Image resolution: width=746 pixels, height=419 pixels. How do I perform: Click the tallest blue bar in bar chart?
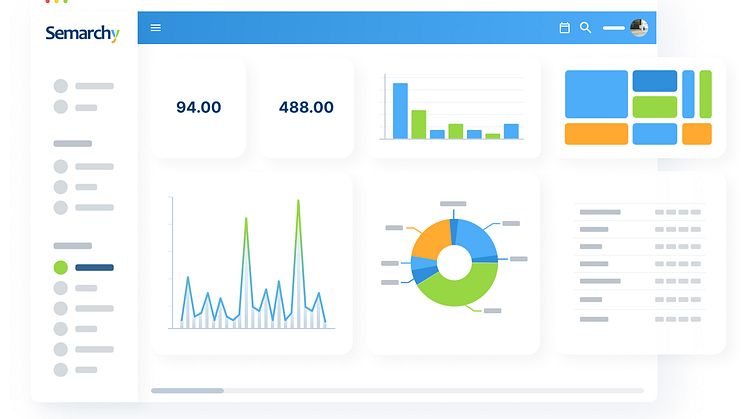400,110
